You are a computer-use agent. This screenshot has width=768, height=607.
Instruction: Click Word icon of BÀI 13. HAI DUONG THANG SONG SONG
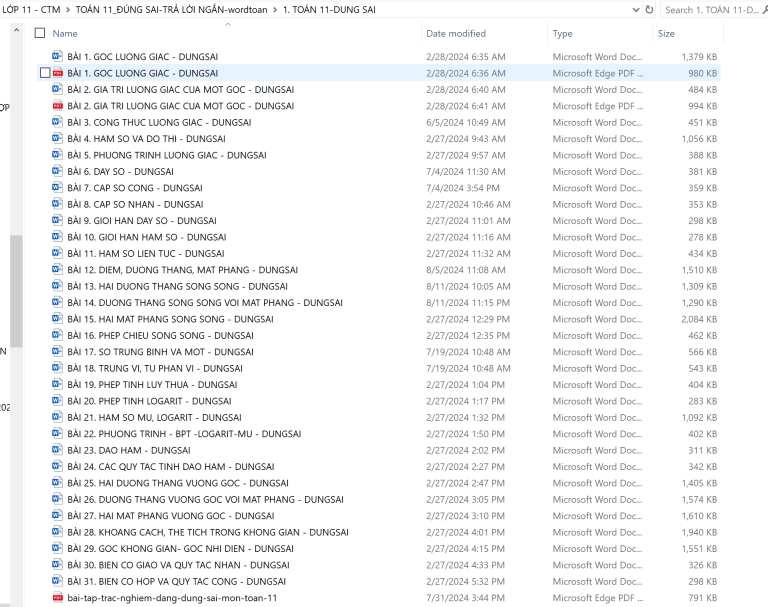point(57,286)
